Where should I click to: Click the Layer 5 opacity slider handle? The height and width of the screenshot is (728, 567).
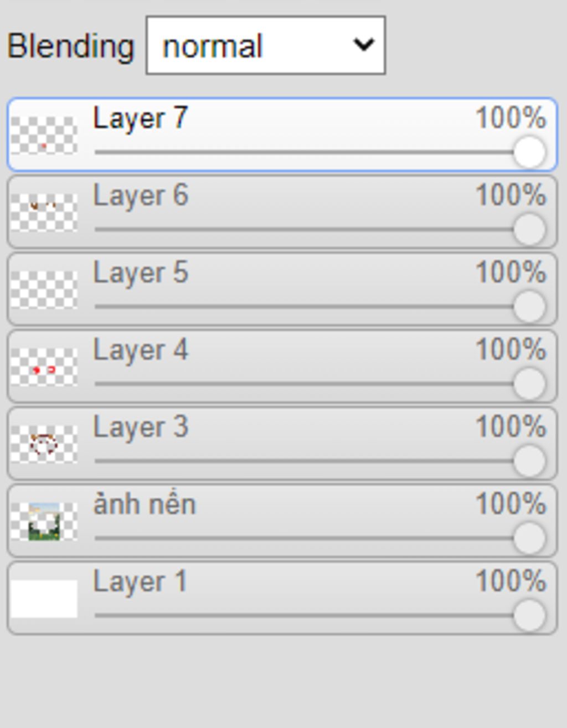click(529, 306)
